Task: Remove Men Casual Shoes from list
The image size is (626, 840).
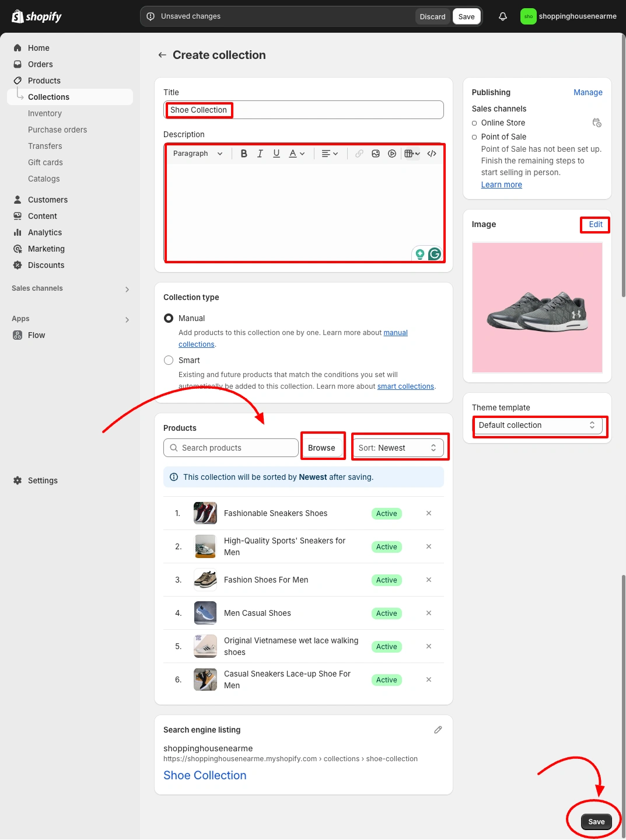Action: [x=429, y=613]
